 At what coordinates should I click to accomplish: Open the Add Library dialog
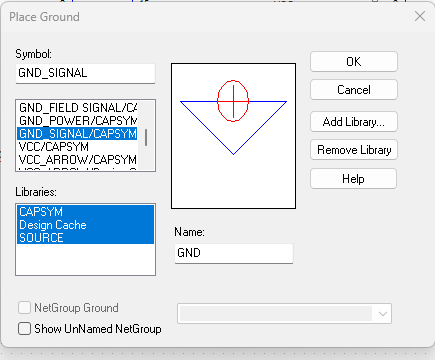pyautogui.click(x=354, y=122)
